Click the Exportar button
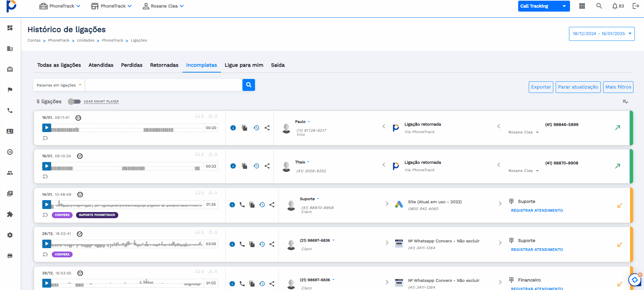This screenshot has width=644, height=290. (x=541, y=87)
